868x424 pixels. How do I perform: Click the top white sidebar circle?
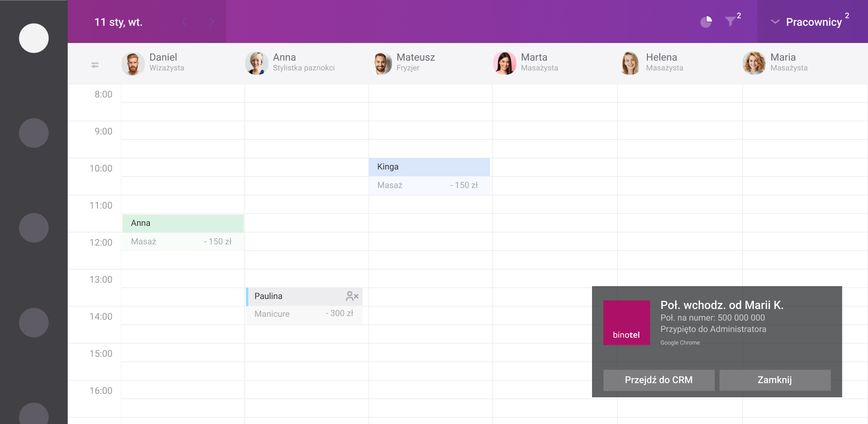point(34,38)
